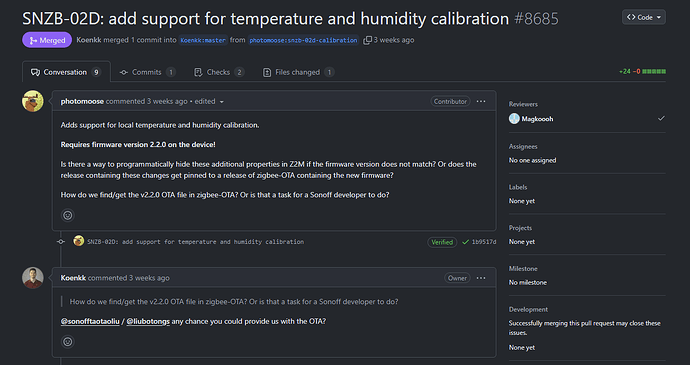Click Koenkk's avatar photo
Viewport: 690px width, 365px height.
[33, 278]
